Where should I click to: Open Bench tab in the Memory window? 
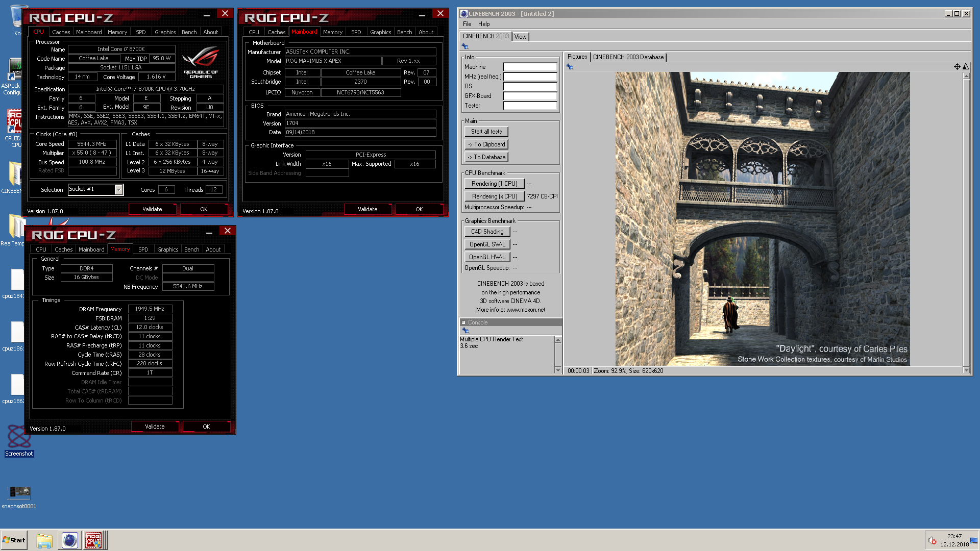click(191, 249)
